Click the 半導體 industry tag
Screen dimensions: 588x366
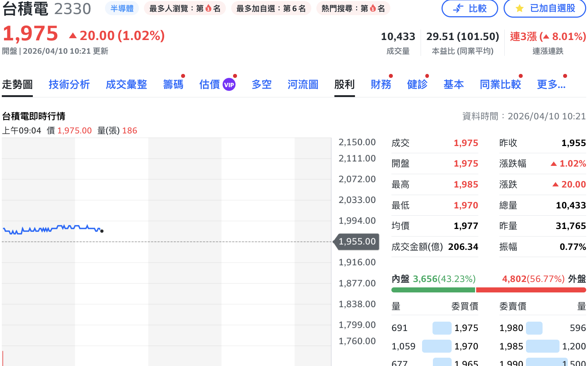[122, 8]
